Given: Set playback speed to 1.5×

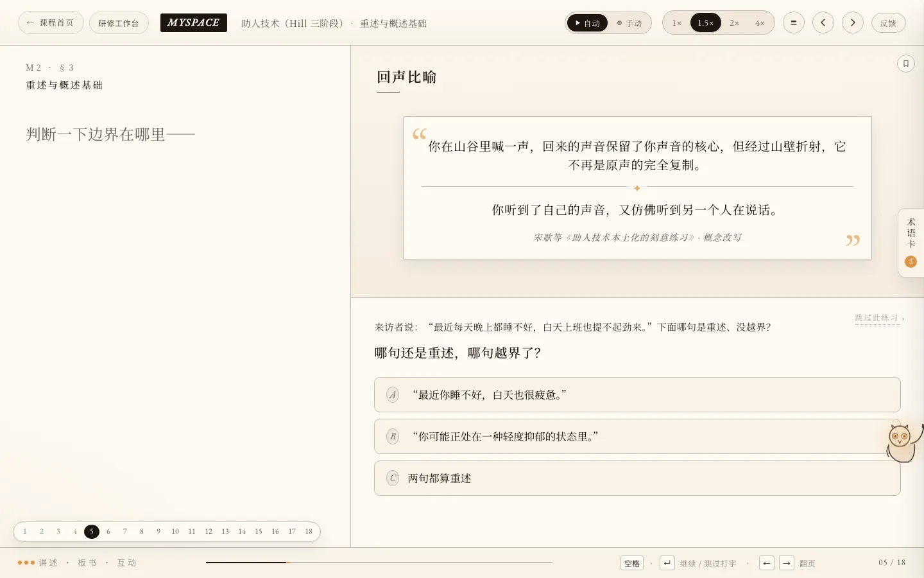Looking at the screenshot, I should (x=706, y=23).
